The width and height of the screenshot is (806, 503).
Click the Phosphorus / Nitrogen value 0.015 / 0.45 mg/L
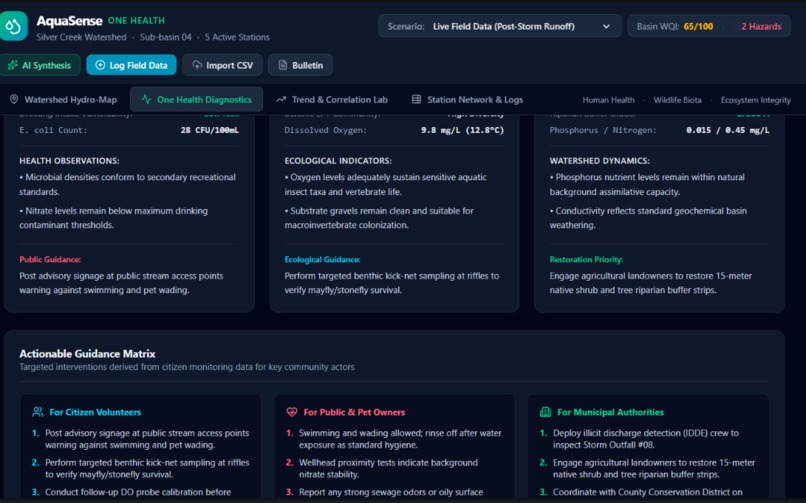[x=727, y=130]
